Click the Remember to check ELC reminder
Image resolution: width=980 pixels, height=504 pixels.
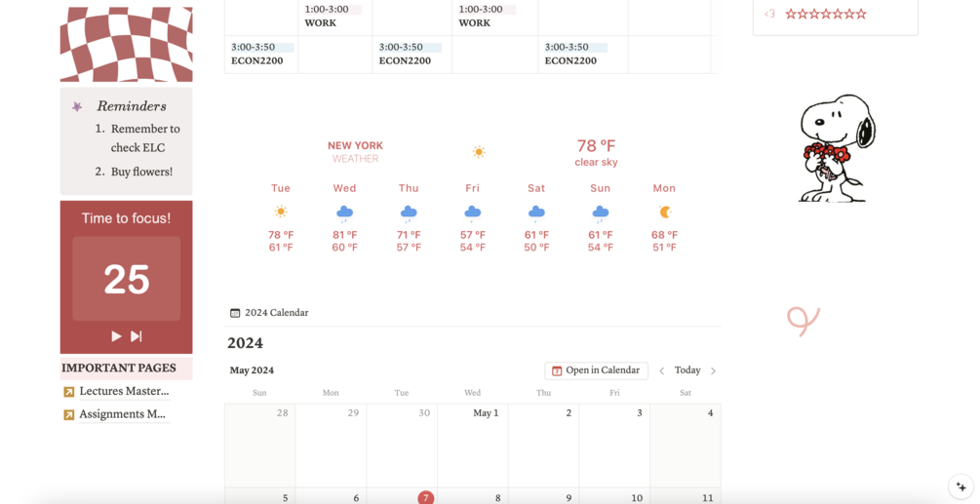(145, 138)
